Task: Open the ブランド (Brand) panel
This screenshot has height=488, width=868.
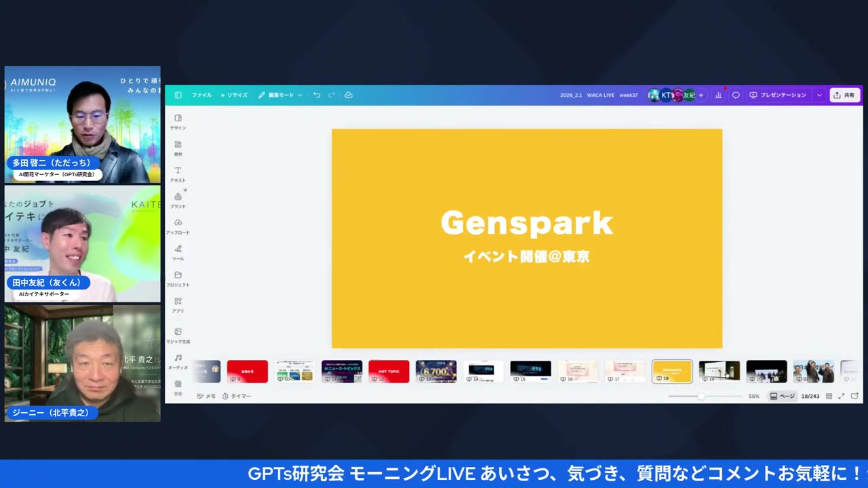Action: (x=178, y=200)
